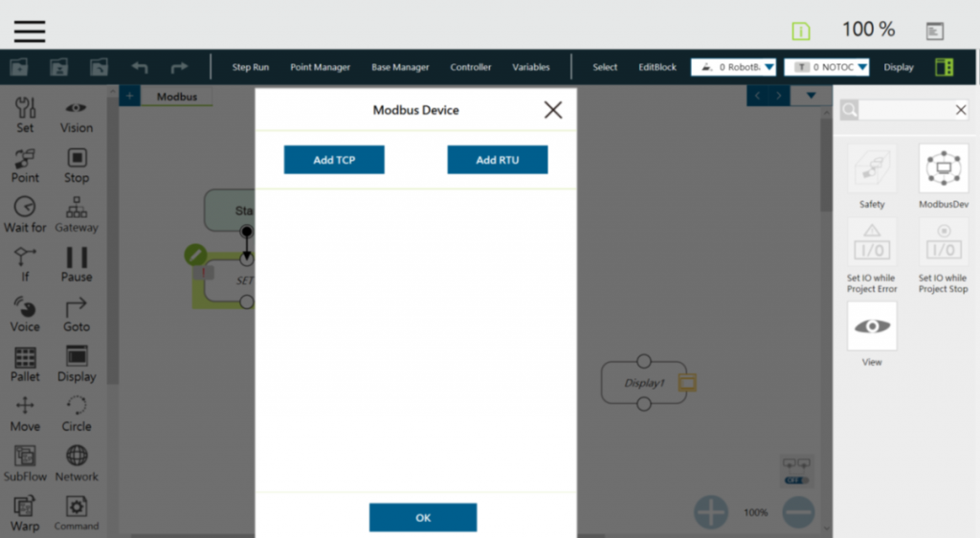Click the undo arrow in toolbar
The image size is (980, 538).
[x=140, y=68]
